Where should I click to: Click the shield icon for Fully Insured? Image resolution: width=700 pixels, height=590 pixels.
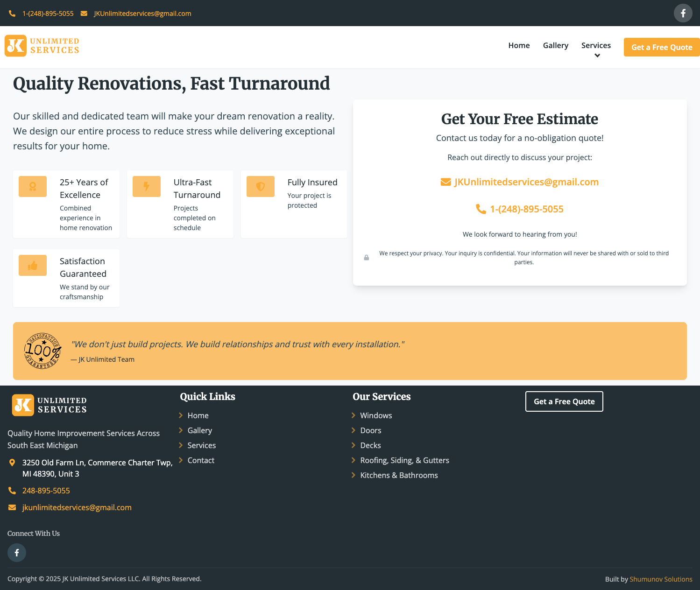tap(261, 186)
